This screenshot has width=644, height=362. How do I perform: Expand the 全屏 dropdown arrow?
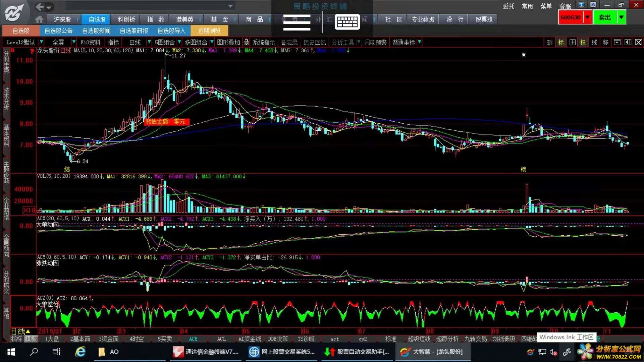[73, 42]
